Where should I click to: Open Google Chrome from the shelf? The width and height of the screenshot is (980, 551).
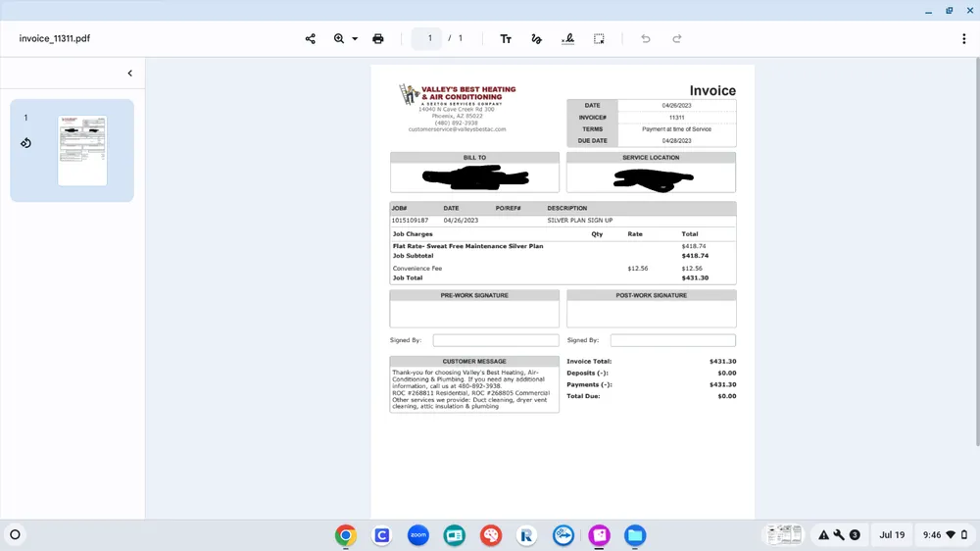[x=345, y=535]
